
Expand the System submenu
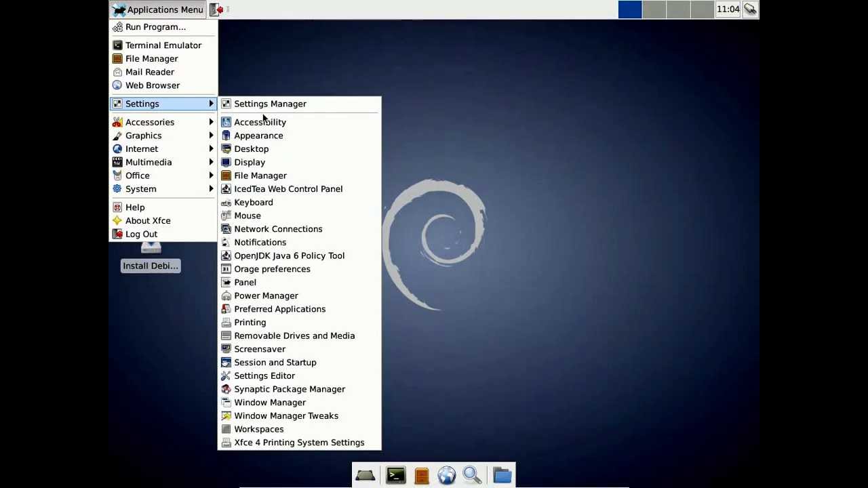(x=141, y=189)
